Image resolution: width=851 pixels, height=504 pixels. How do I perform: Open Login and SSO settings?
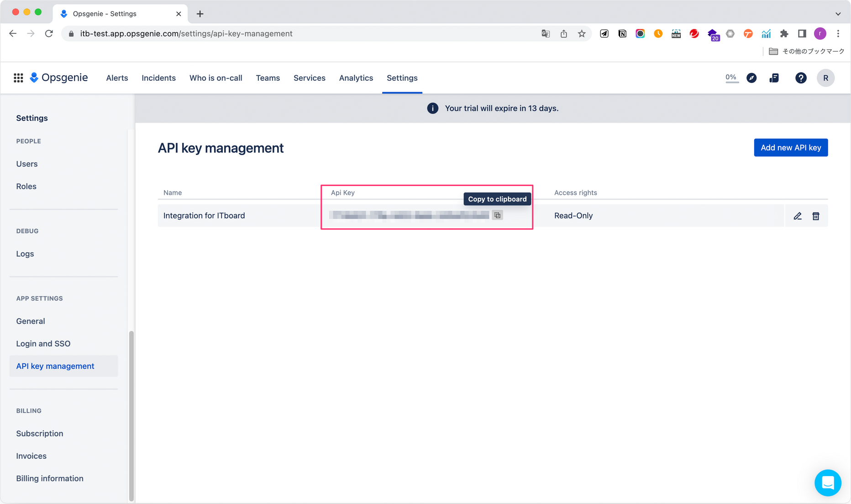[43, 343]
